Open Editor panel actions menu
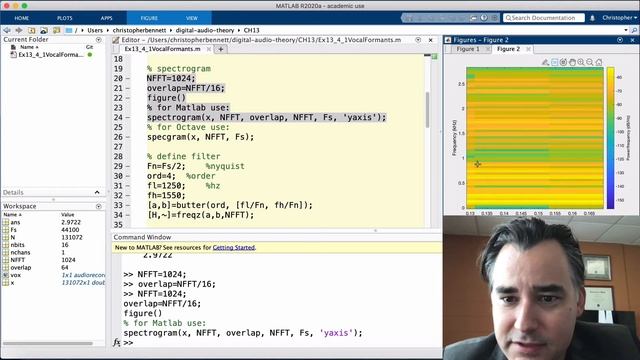The image size is (640, 360). (x=418, y=40)
